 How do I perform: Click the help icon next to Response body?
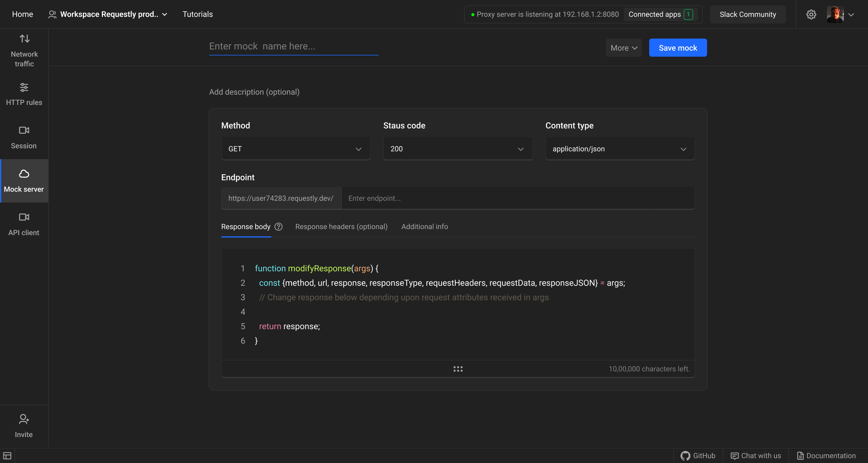278,226
